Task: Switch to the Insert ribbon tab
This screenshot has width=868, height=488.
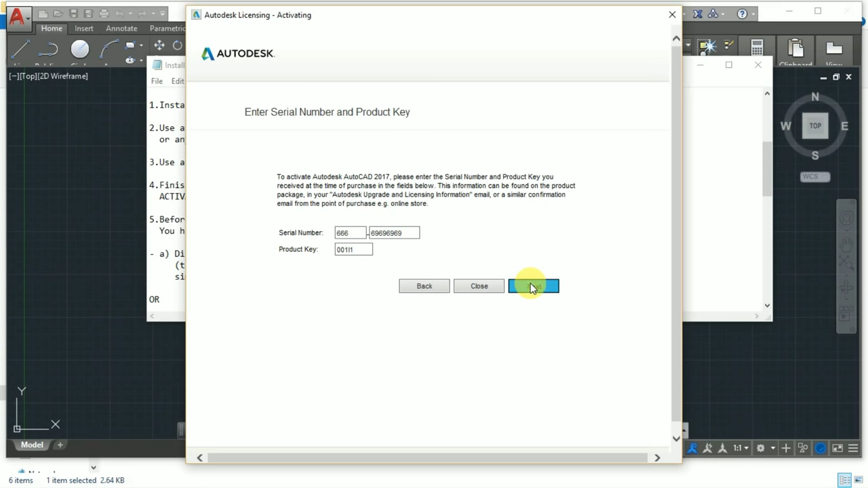Action: [84, 28]
